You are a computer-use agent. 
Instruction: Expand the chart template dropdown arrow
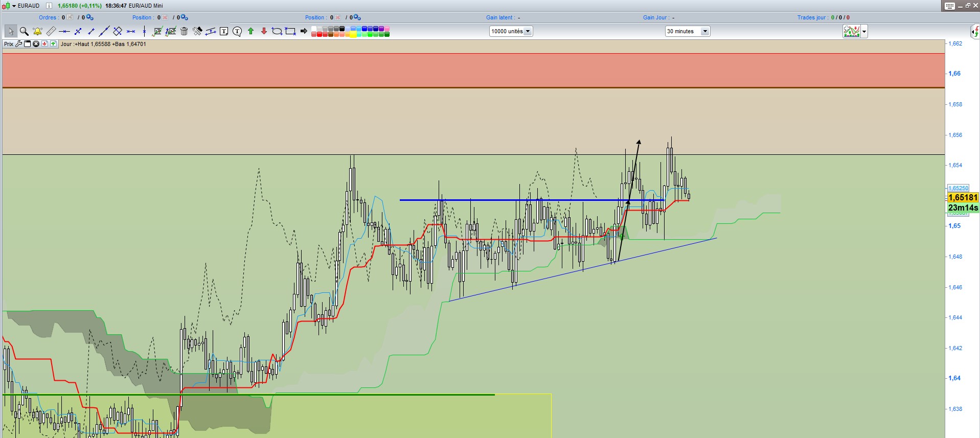(x=864, y=32)
